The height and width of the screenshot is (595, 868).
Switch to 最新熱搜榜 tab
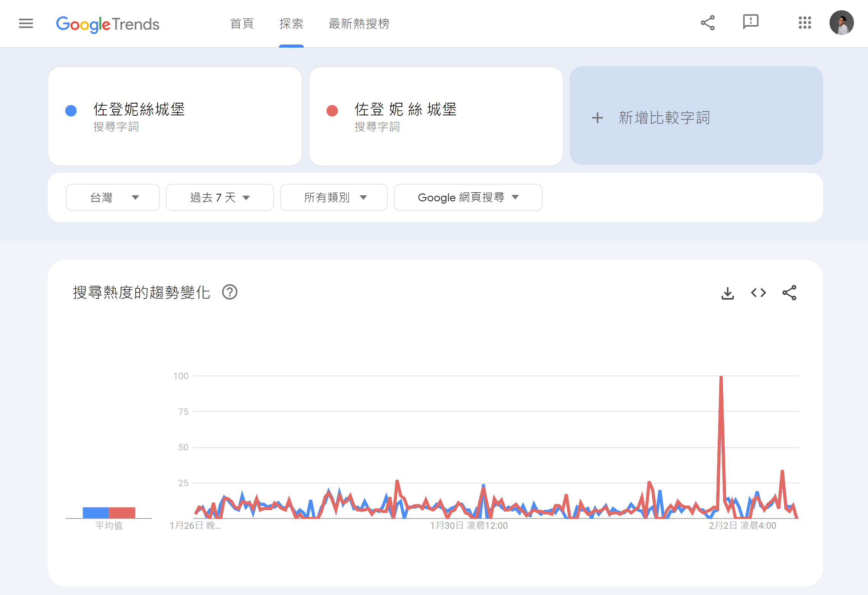point(359,24)
